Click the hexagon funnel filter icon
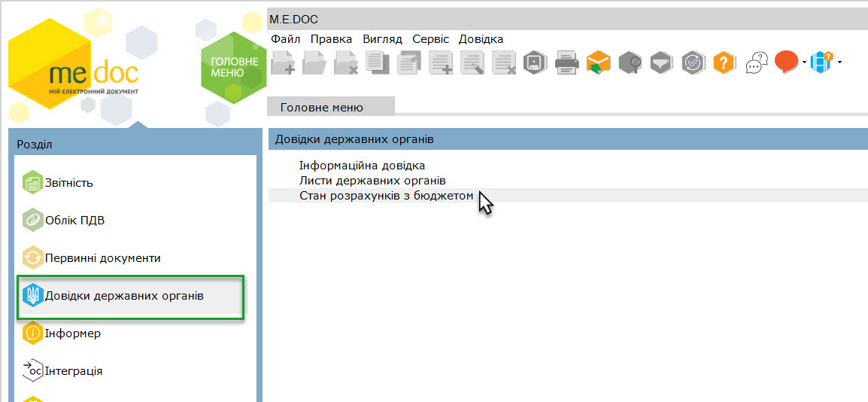 point(661,62)
